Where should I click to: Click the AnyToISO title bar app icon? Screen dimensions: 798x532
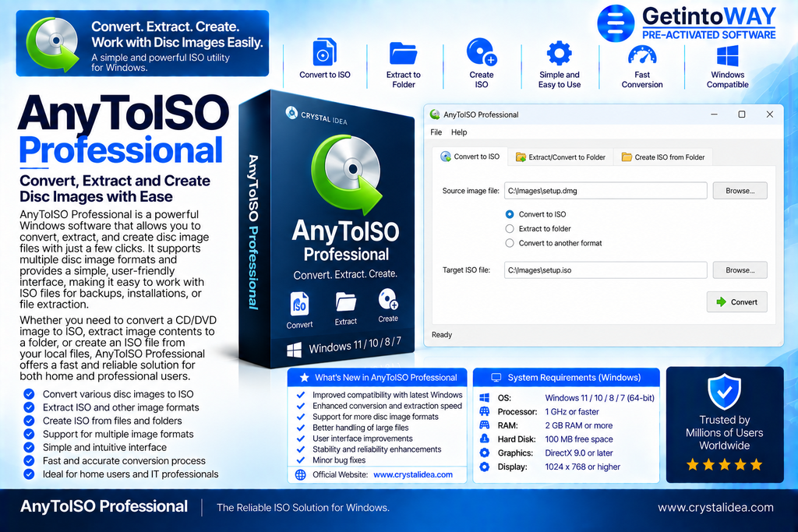click(435, 115)
